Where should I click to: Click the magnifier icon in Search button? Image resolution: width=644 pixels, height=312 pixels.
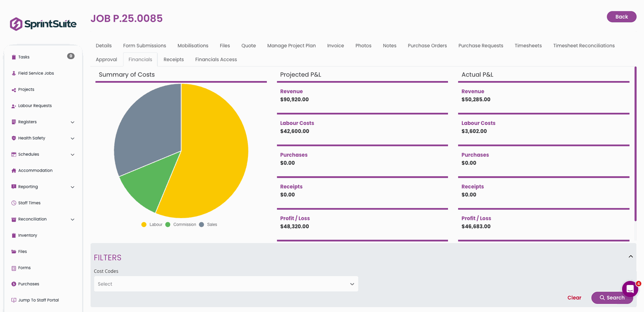click(602, 297)
